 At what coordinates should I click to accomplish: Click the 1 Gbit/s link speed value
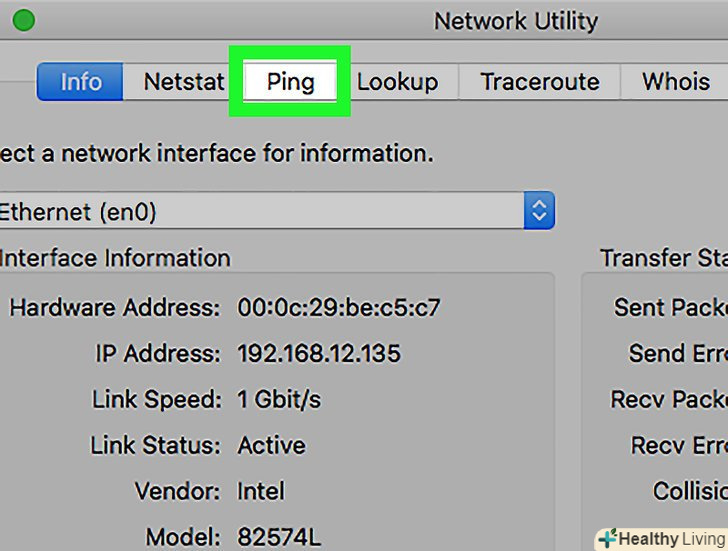279,399
